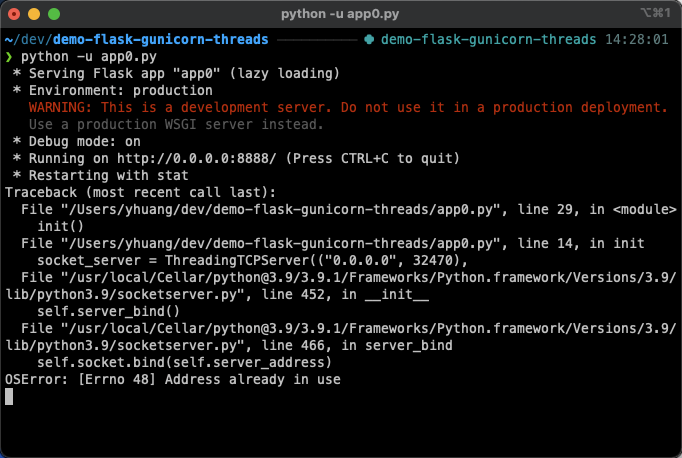Click the app0.py line 29 file reference
The width and height of the screenshot is (682, 458).
[x=349, y=210]
